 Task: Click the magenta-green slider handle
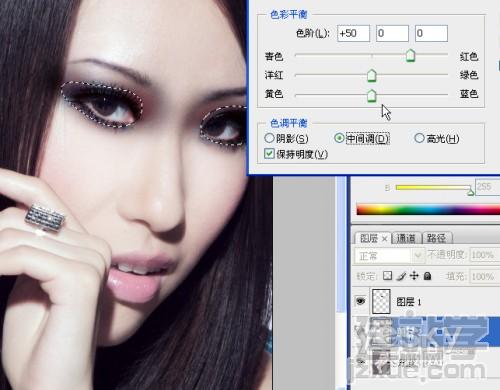pos(372,76)
